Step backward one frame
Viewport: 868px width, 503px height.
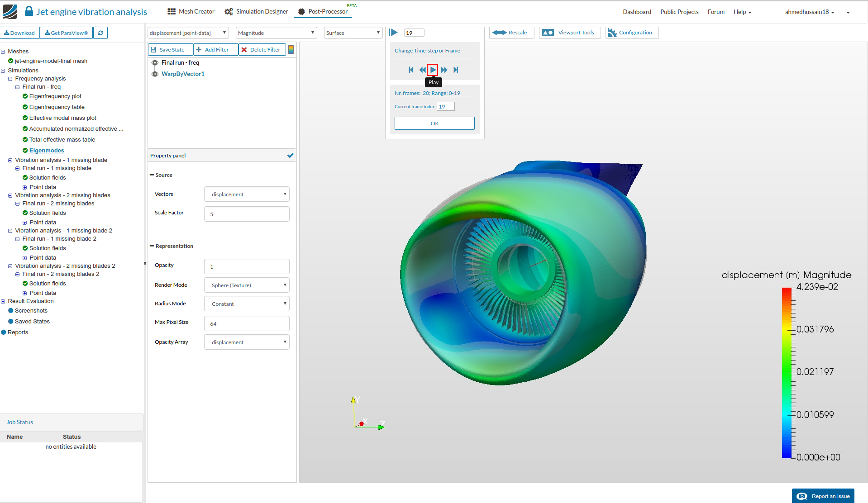click(x=422, y=70)
